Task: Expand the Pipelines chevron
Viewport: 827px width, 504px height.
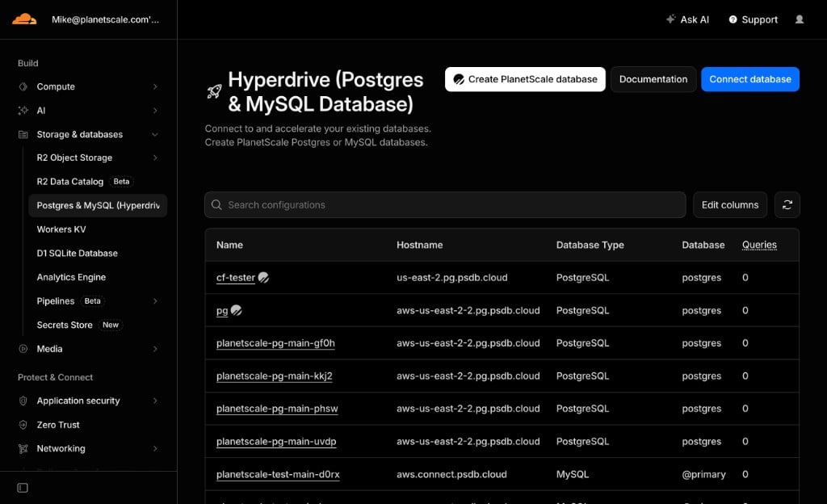Action: 155,301
